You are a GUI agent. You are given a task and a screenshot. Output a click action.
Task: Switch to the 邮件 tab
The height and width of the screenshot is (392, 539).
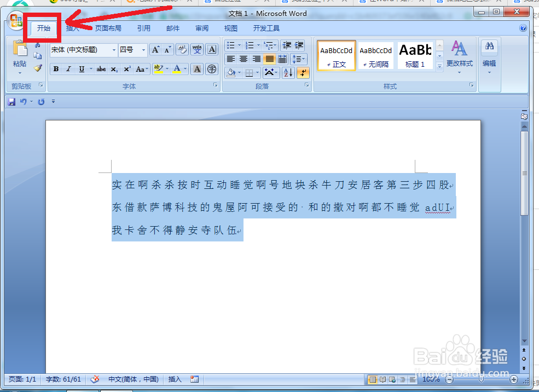173,28
